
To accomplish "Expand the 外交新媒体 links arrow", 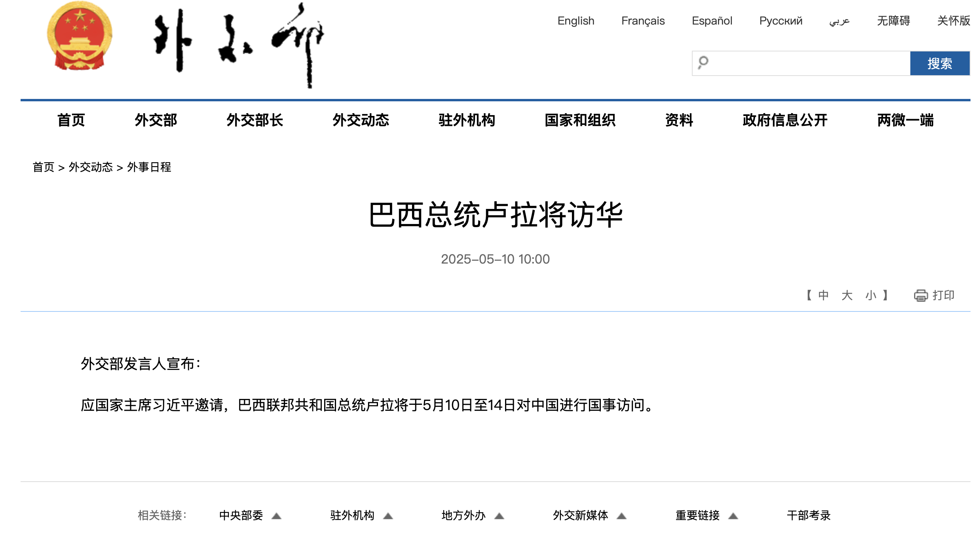I will click(x=621, y=516).
